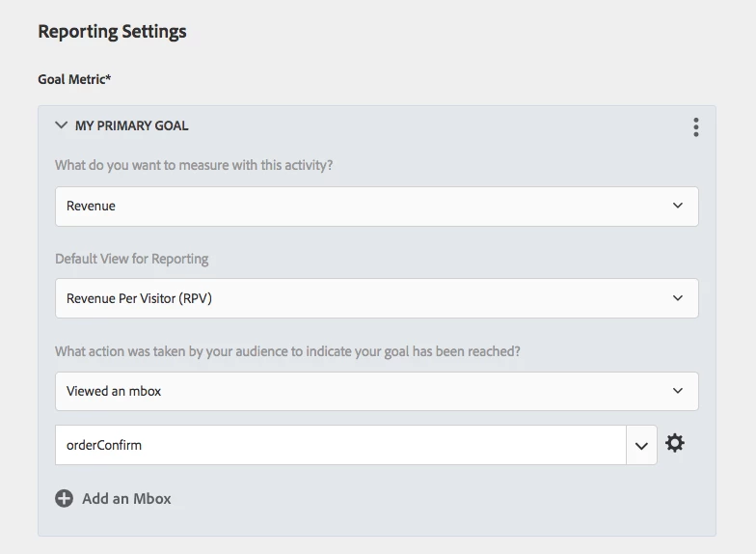Viewport: 756px width, 554px height.
Task: Expand the Viewed an mbox dropdown
Action: pyautogui.click(x=366, y=391)
